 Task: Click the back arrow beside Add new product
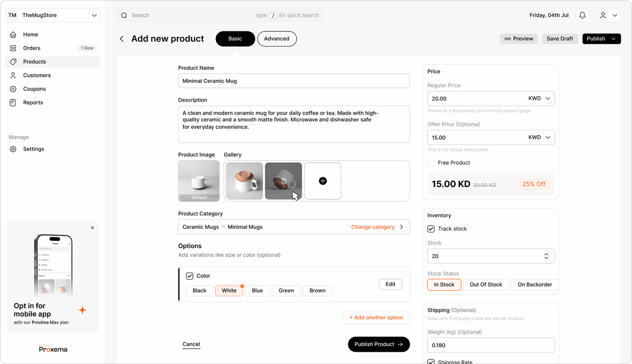coord(122,39)
